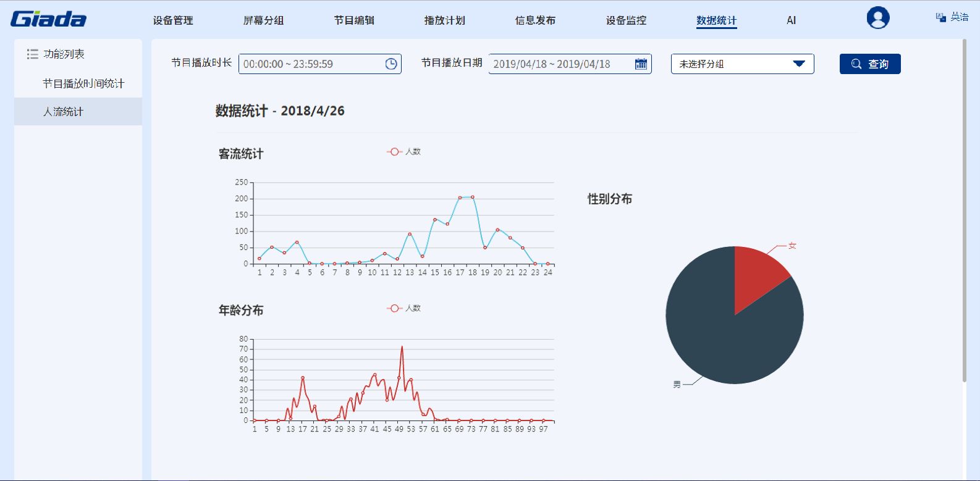Open 信息发布 menu

tap(535, 20)
